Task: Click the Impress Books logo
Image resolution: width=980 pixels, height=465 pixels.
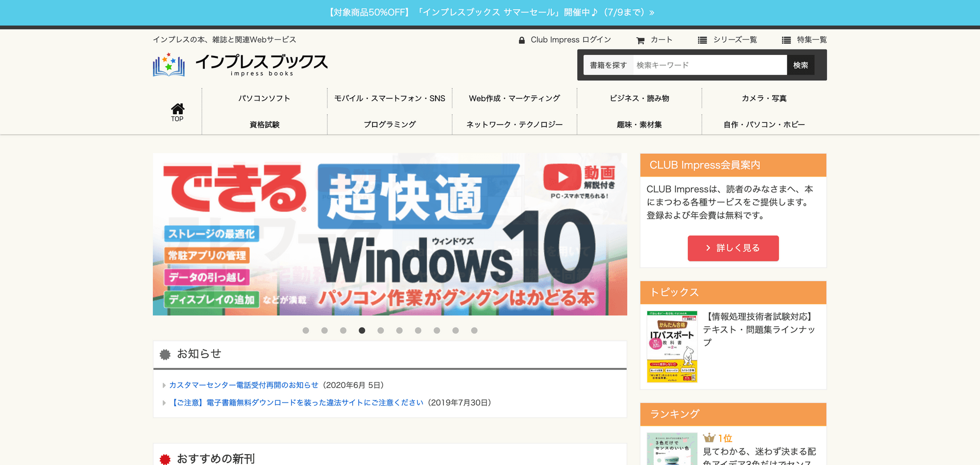Action: 240,65
